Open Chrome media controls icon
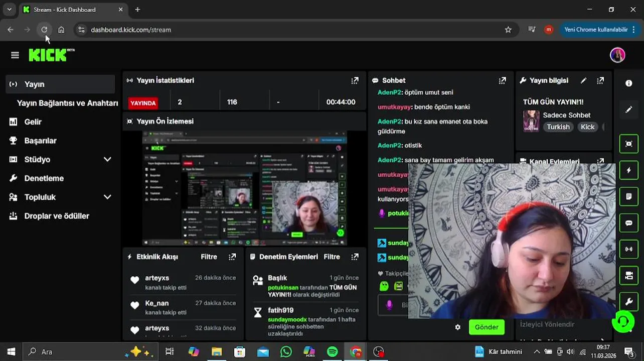Viewport: 644px width, 361px height. coord(532,30)
